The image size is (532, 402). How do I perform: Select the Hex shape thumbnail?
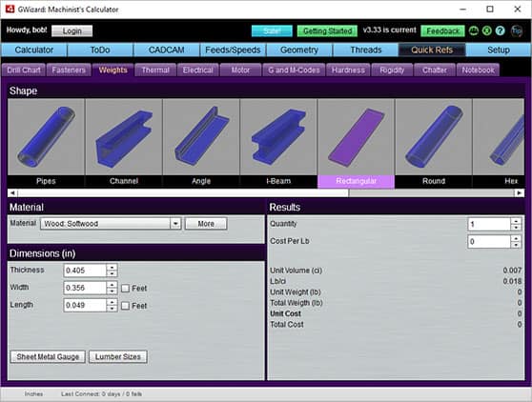(499, 143)
